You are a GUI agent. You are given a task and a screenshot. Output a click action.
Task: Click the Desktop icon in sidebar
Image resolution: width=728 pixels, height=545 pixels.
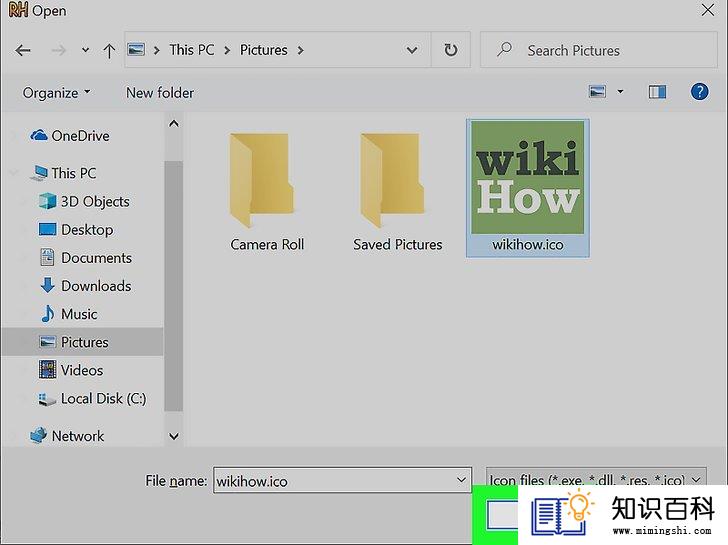point(47,229)
